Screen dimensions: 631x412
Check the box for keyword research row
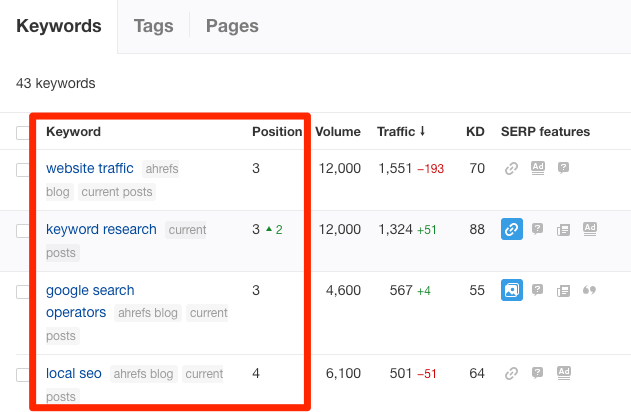(x=23, y=231)
